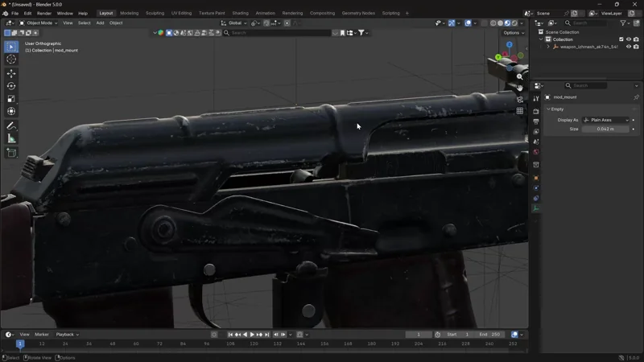
Task: Open the Object Mode dropdown
Action: 39,23
